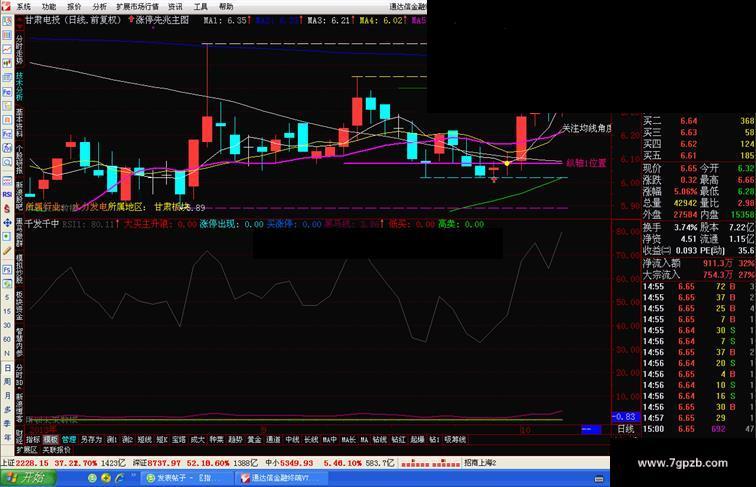This screenshot has height=487, width=756.
Task: Switch to the 板块资金 side tab
Action: point(19,306)
